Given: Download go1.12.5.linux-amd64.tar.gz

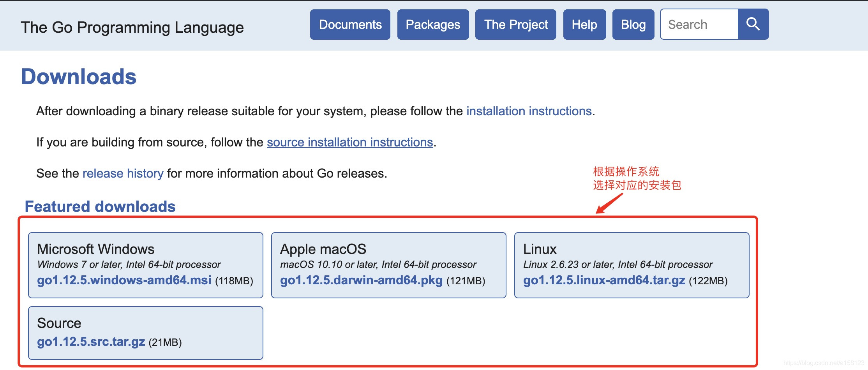Looking at the screenshot, I should tap(604, 280).
